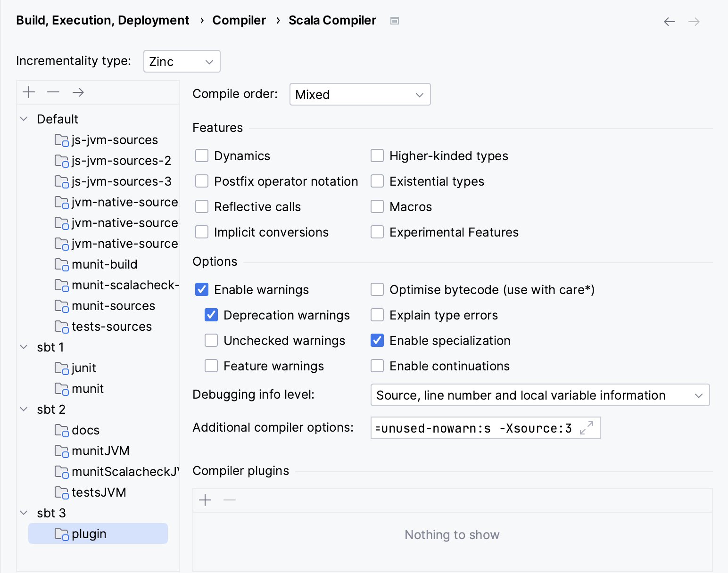Click the module icon next to plugin

[x=62, y=533]
